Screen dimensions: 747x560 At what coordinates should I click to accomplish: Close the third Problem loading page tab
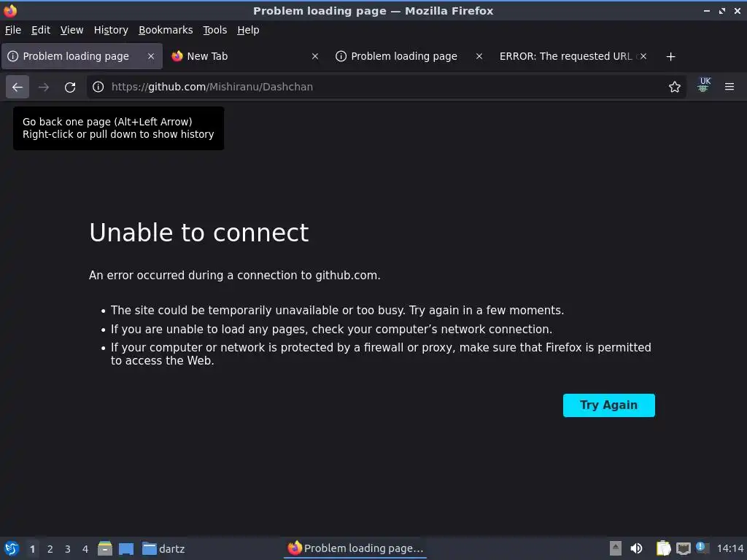click(479, 56)
